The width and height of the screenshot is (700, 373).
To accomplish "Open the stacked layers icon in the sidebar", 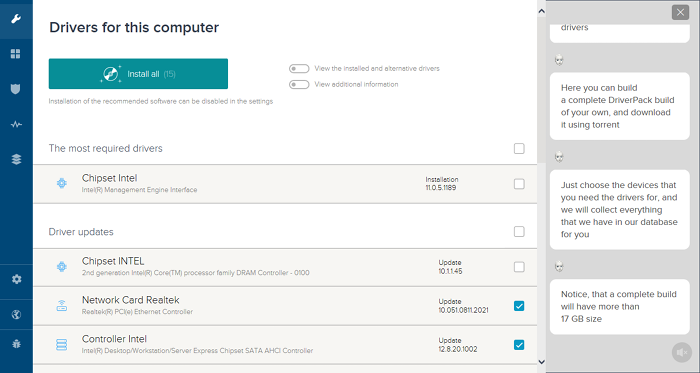I will (x=16, y=159).
